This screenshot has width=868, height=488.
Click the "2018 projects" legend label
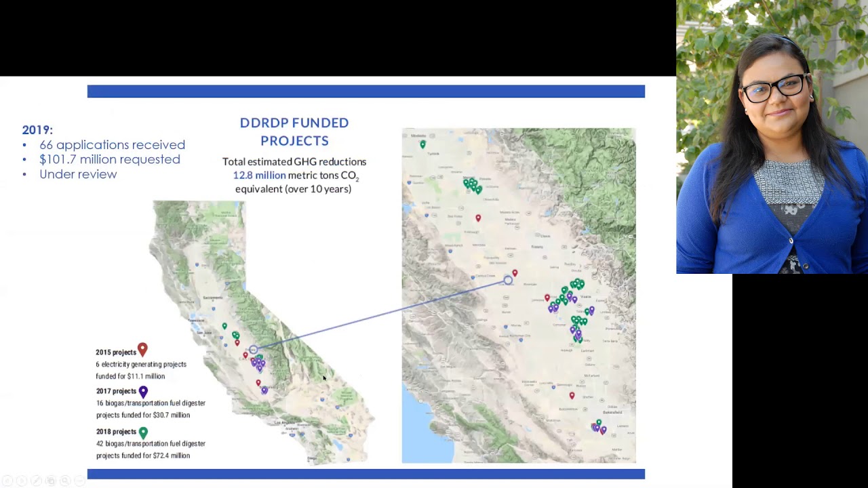[116, 432]
